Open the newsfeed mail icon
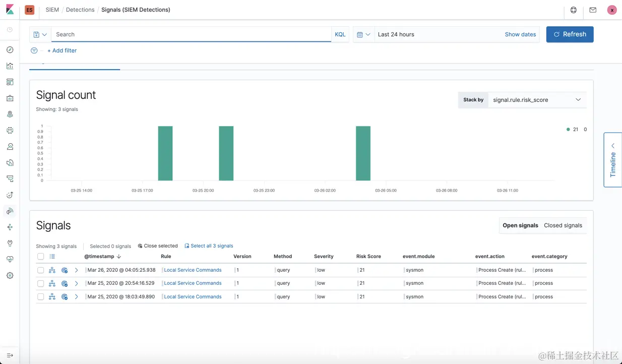This screenshot has height=364, width=622. (593, 10)
